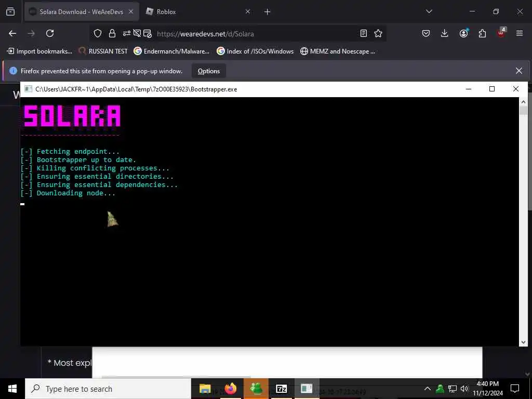Image resolution: width=532 pixels, height=399 pixels.
Task: Click the forward navigation arrow
Action: (31, 33)
